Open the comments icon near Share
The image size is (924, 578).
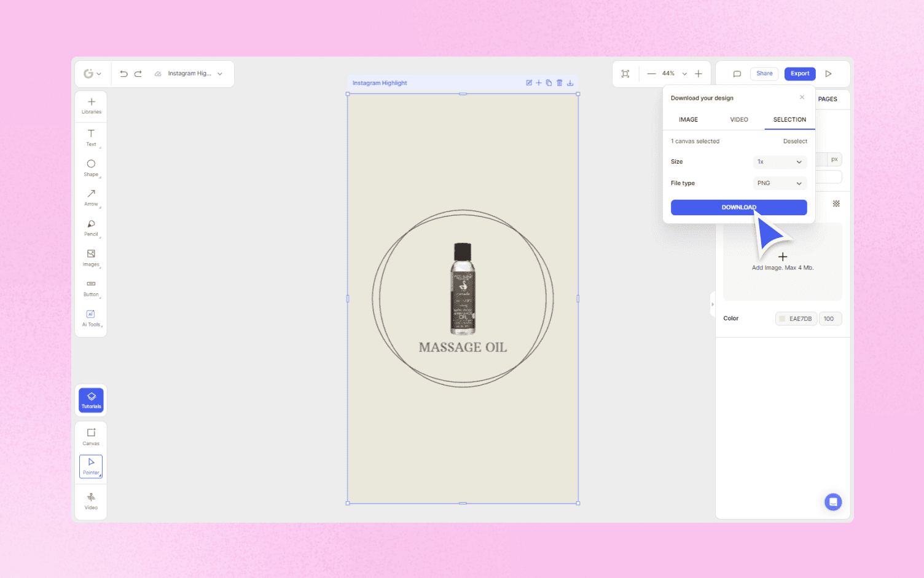pos(737,73)
